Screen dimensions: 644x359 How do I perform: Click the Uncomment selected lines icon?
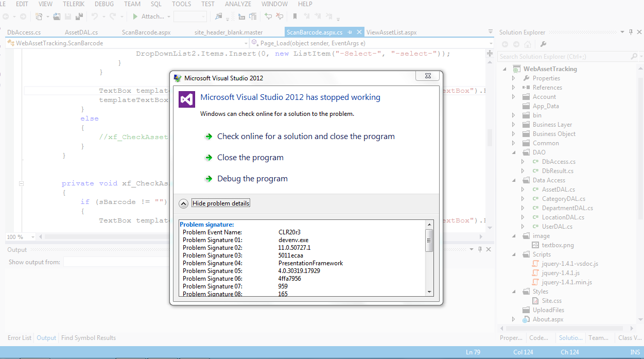click(280, 16)
